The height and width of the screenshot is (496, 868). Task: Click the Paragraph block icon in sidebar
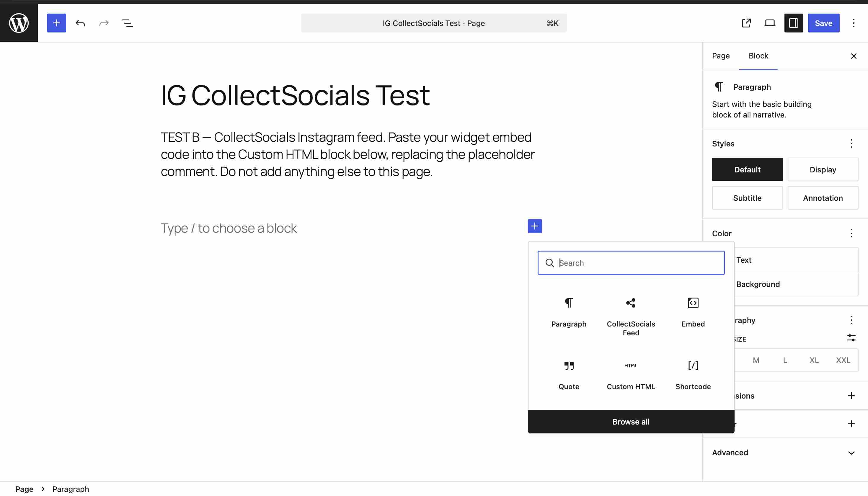click(x=719, y=87)
